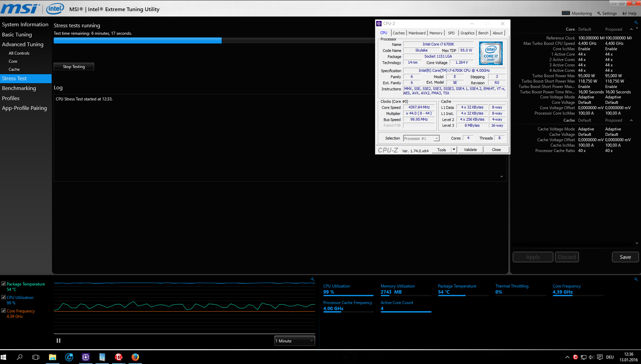Open Firefox from the taskbar
The width and height of the screenshot is (641, 364).
135,357
